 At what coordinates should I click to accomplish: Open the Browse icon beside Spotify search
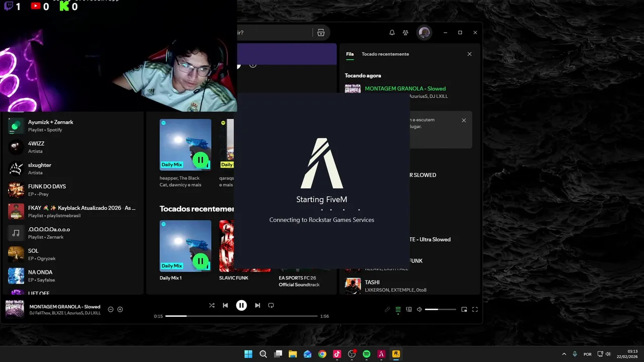[x=320, y=33]
